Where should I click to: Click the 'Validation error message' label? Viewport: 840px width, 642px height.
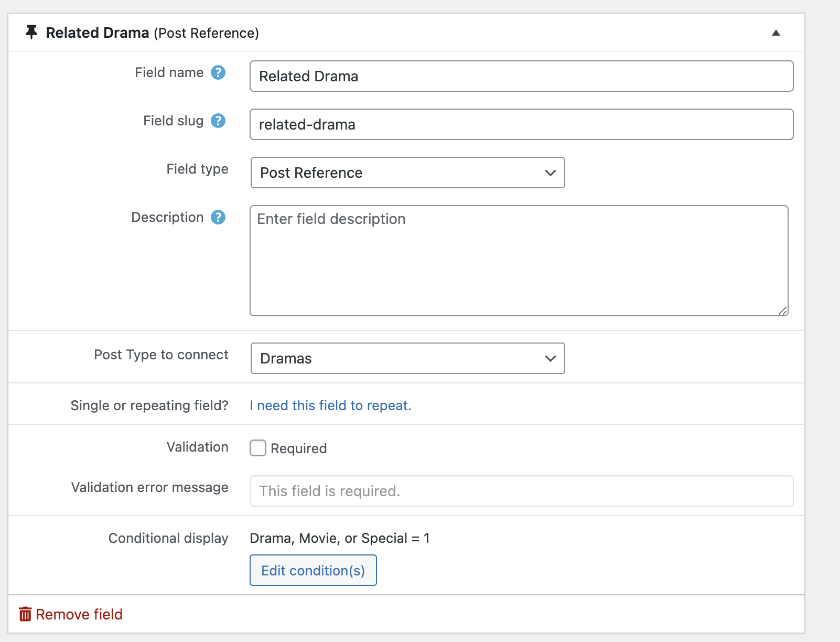click(150, 487)
